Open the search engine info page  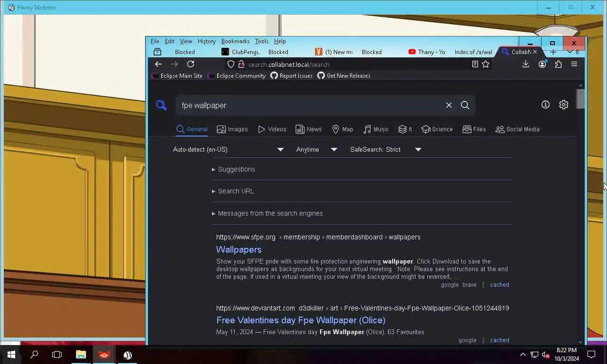coord(545,105)
